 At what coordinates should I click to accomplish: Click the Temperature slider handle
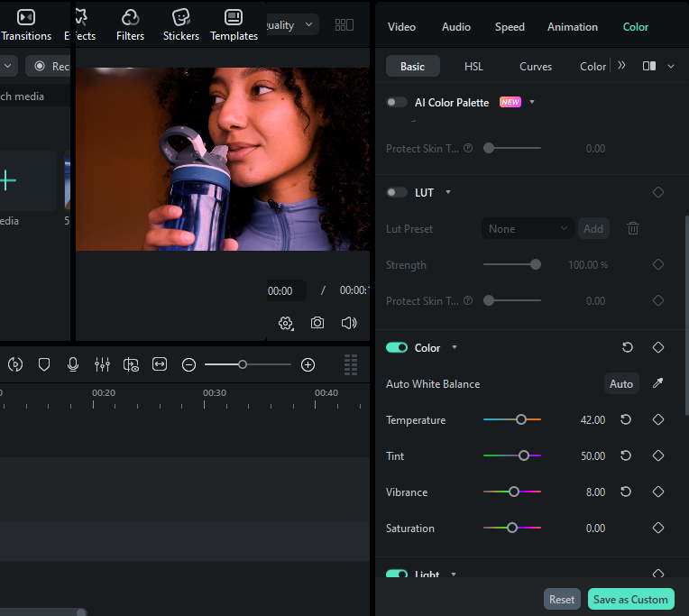521,419
